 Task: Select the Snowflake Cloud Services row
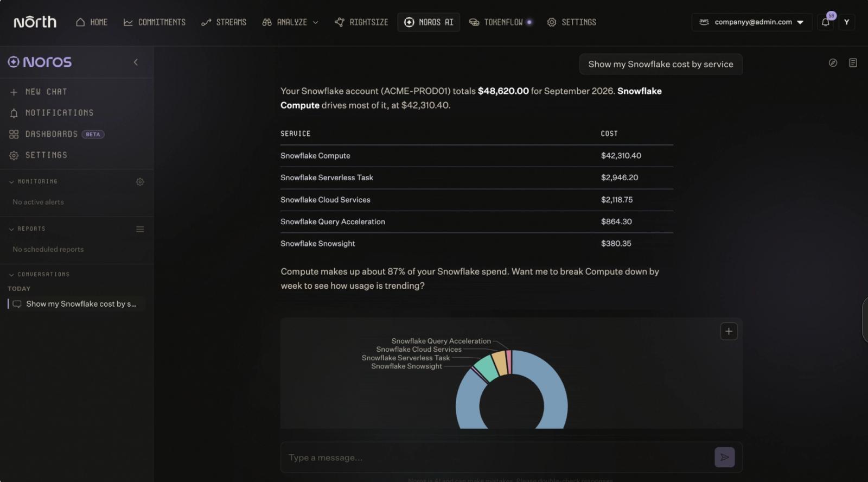coord(476,200)
